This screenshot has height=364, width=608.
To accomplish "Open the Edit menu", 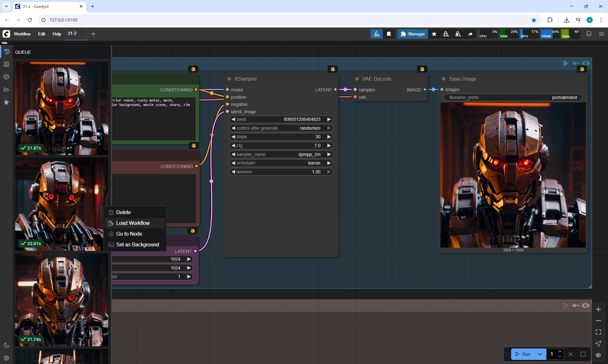I will pos(41,34).
